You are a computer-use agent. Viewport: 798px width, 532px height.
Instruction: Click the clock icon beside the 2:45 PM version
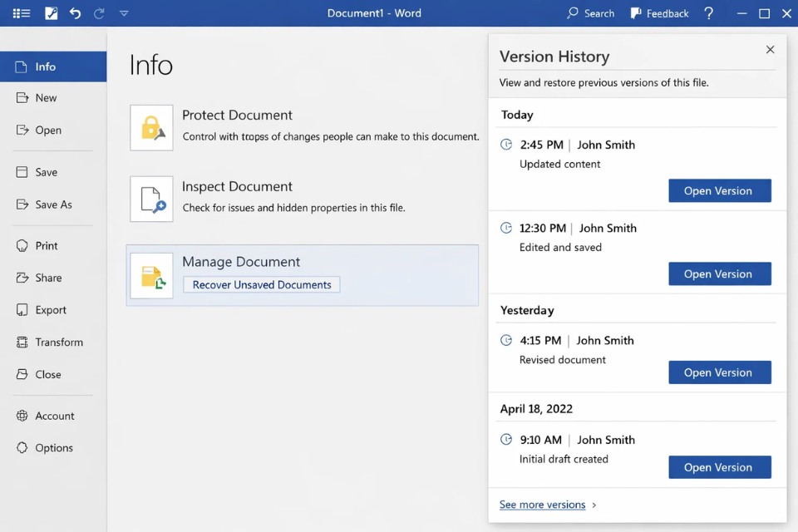pos(506,144)
